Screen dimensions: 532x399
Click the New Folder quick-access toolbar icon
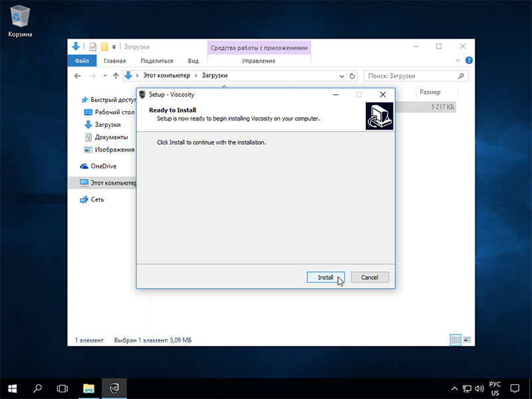coord(104,47)
